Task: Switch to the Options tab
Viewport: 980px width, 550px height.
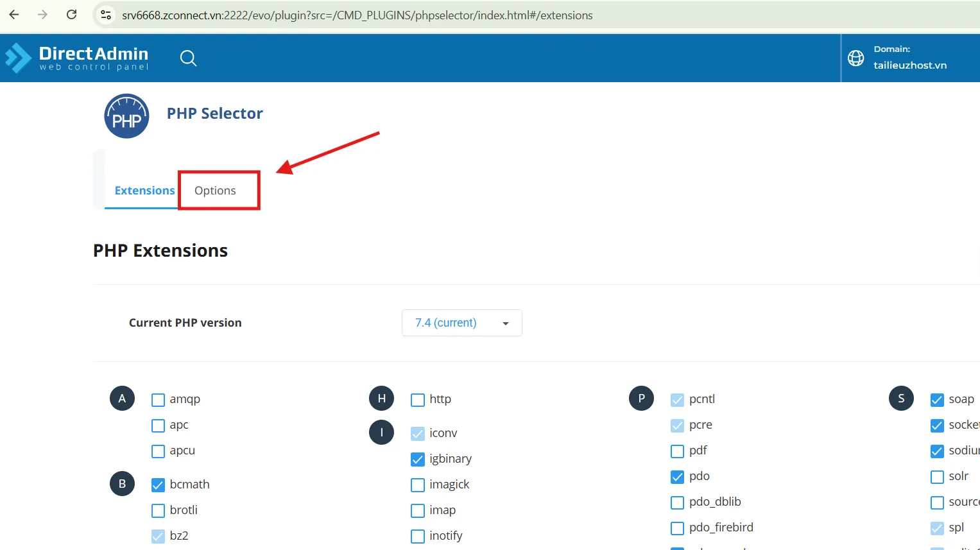Action: click(215, 191)
